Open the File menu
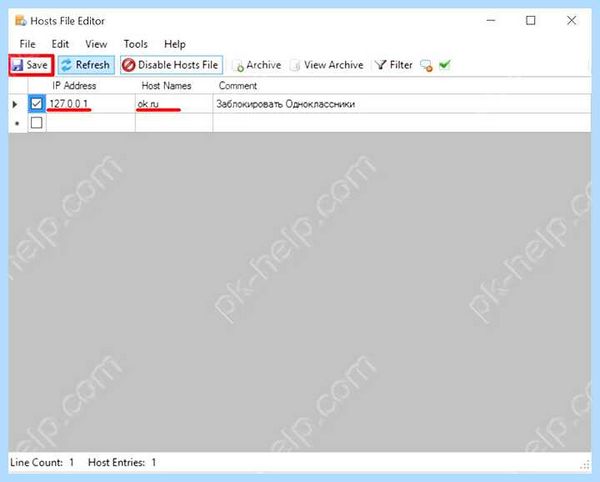 tap(27, 44)
